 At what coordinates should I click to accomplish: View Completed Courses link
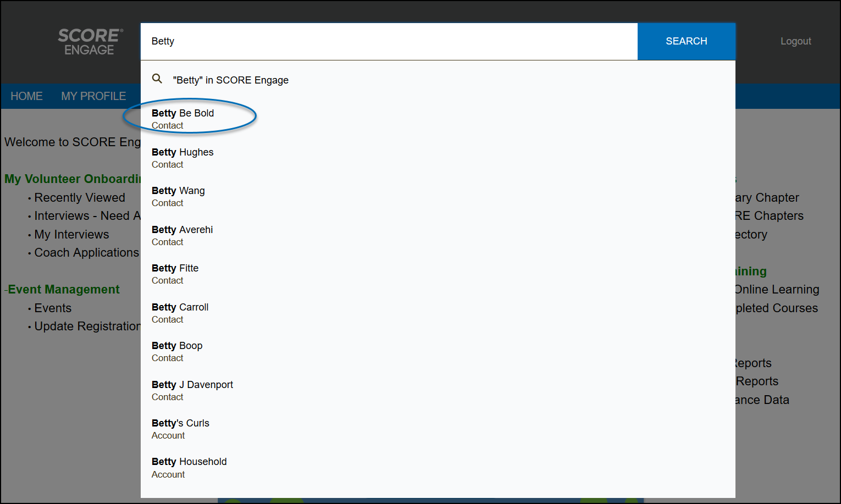pyautogui.click(x=777, y=308)
